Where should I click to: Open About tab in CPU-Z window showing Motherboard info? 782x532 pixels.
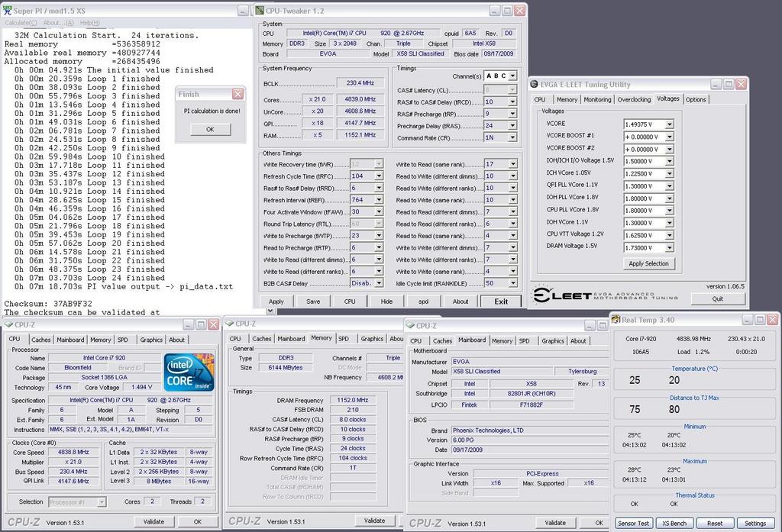(579, 341)
